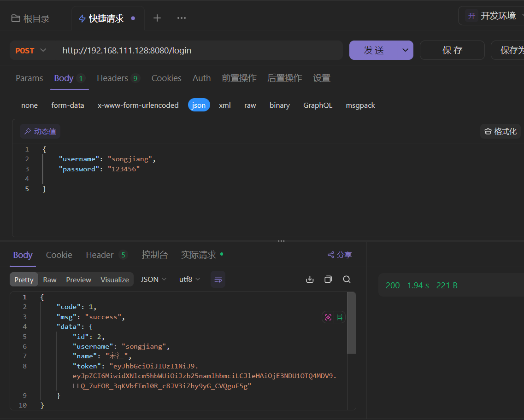524x420 pixels.
Task: Select the raw body type
Action: 250,105
